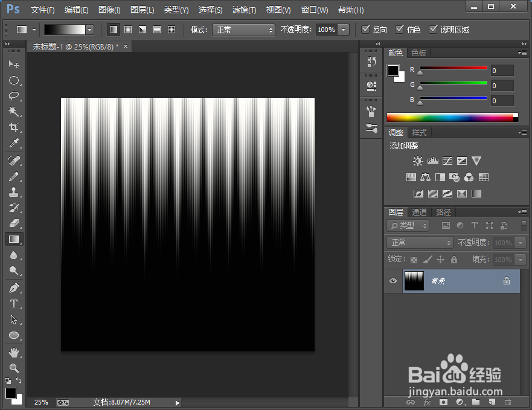Viewport: 532px width, 410px height.
Task: Toggle the 仿色 (Dither) checkbox
Action: click(399, 30)
